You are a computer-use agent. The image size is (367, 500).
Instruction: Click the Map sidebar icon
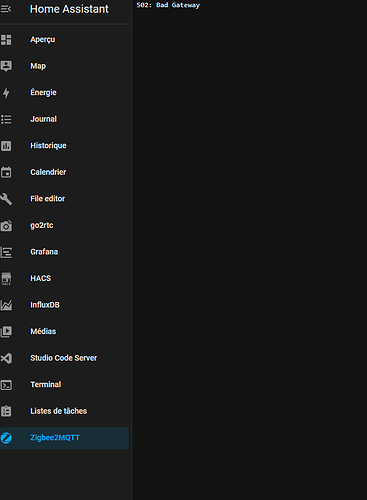(6, 66)
